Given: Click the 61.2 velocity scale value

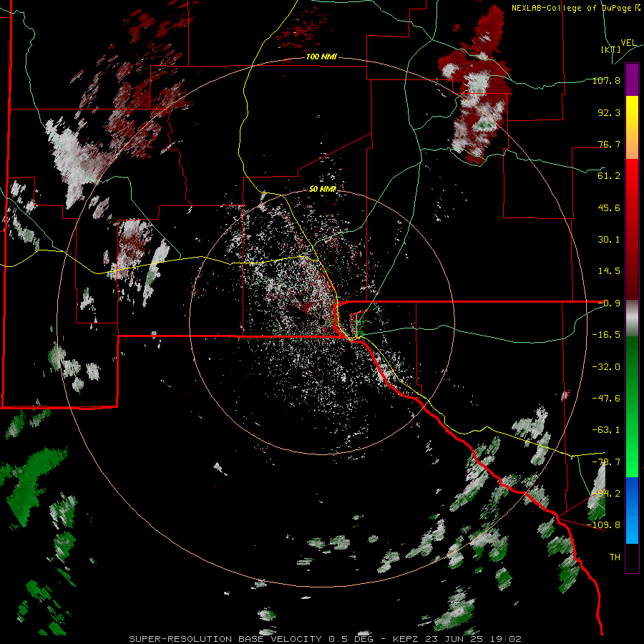Looking at the screenshot, I should click(609, 176).
